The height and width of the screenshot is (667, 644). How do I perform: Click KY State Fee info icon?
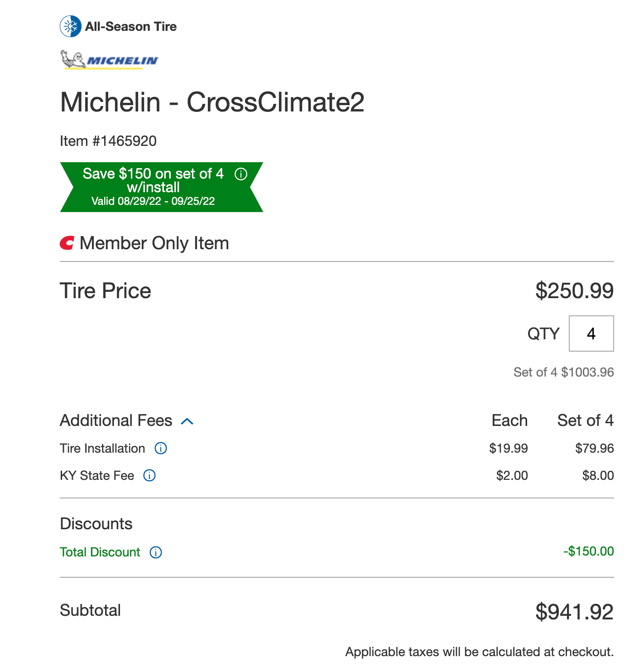pyautogui.click(x=149, y=475)
